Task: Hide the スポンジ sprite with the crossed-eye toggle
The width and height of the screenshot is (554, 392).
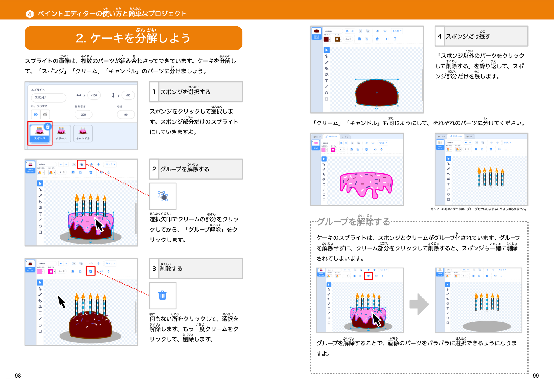Action: (x=45, y=114)
